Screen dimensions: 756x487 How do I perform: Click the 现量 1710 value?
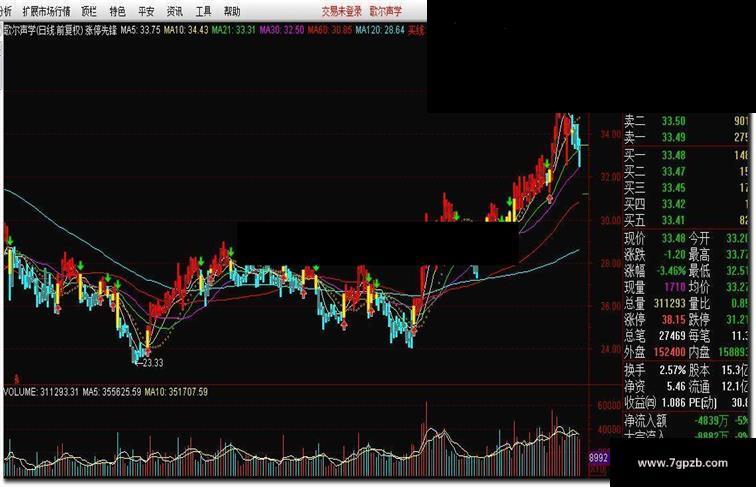click(x=675, y=287)
